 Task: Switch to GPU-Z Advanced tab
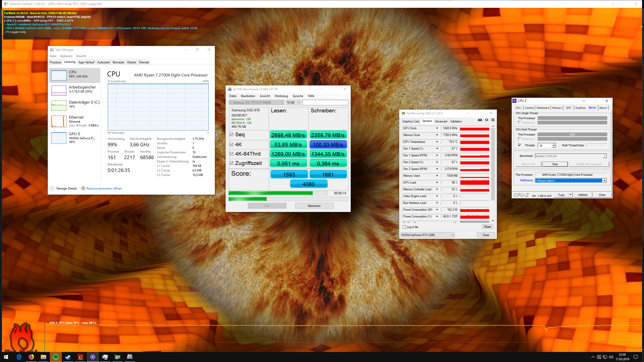point(441,121)
